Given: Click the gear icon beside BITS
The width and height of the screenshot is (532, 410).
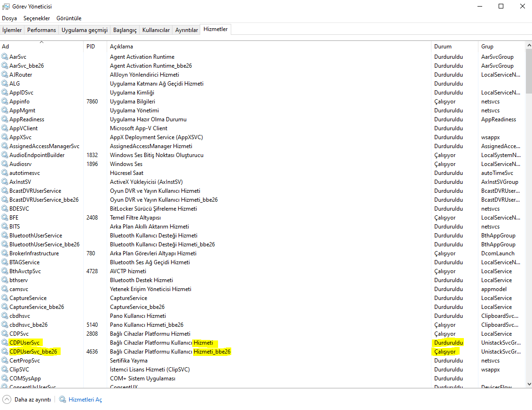Looking at the screenshot, I should click(x=5, y=226).
